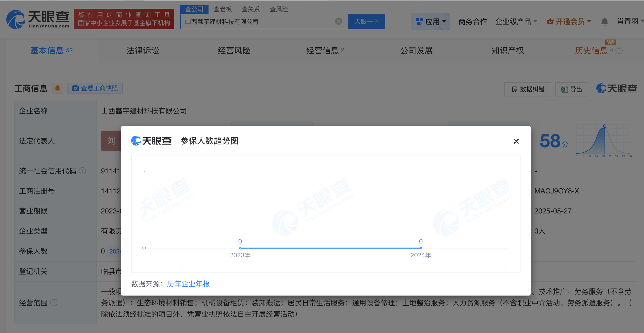The height and width of the screenshot is (333, 644).
Task: Click the 天眼查 logo at top left
Action: pos(38,19)
